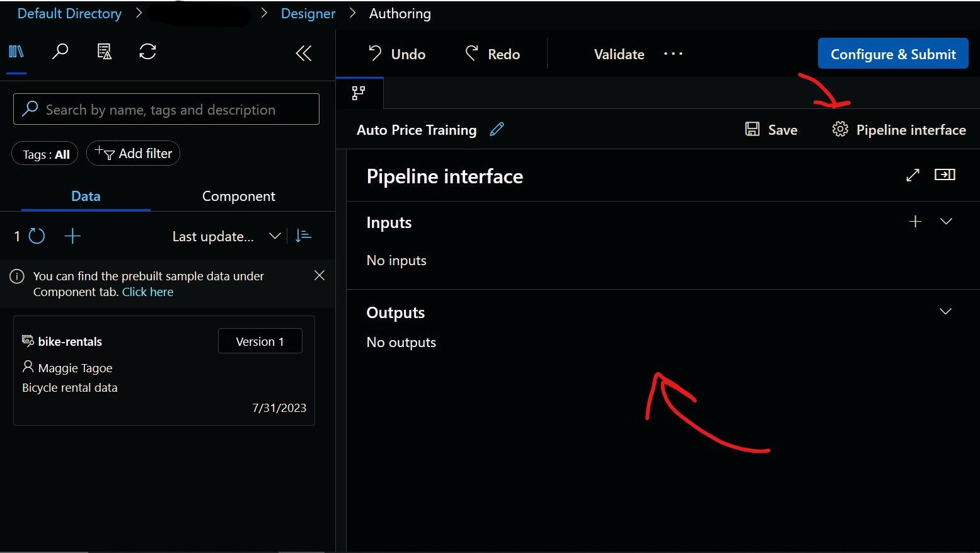Open prebuilt sample data via Click here link

pos(147,292)
